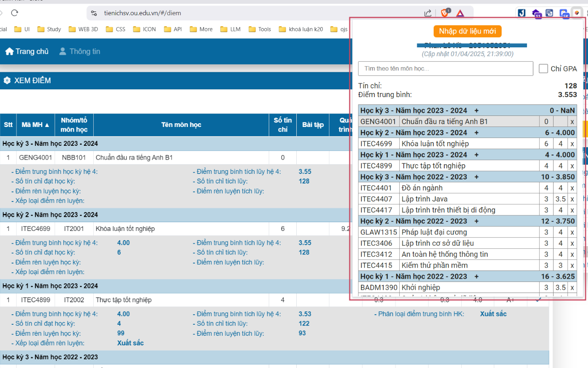Enable the Chỉ GPA checkbox
The width and height of the screenshot is (588, 368).
pyautogui.click(x=543, y=69)
